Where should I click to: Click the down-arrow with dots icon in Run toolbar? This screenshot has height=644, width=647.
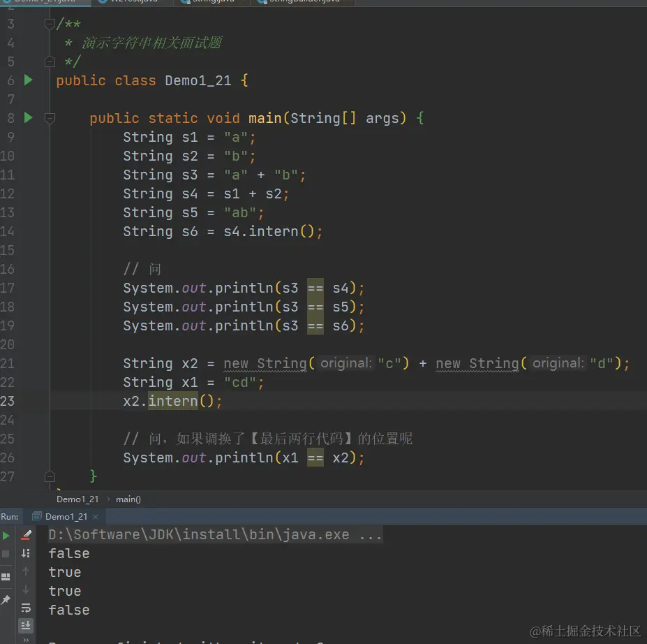point(26,553)
